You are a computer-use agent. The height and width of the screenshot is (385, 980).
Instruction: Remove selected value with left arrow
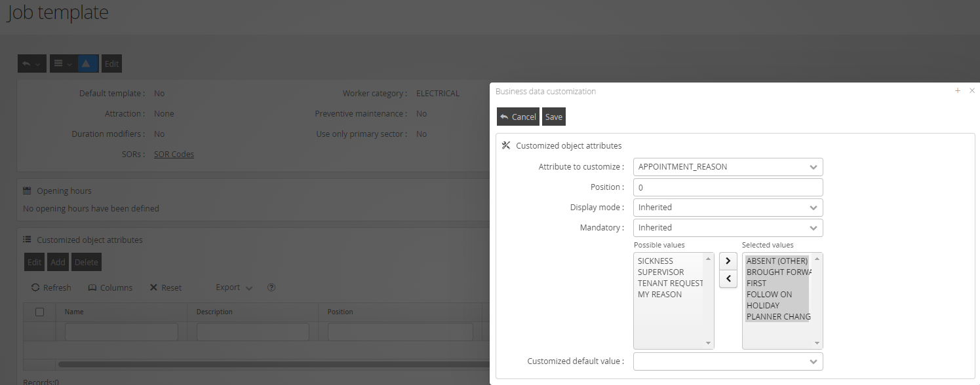point(728,279)
